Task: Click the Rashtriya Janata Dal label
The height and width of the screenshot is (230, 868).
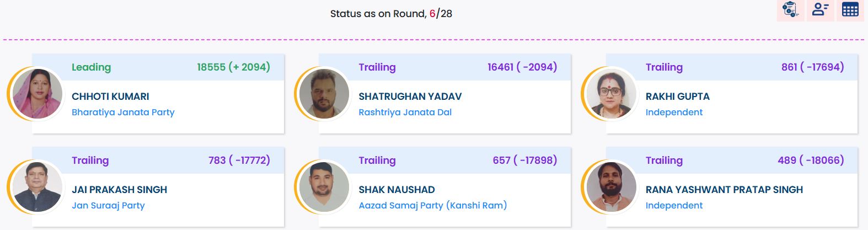Action: 405,112
